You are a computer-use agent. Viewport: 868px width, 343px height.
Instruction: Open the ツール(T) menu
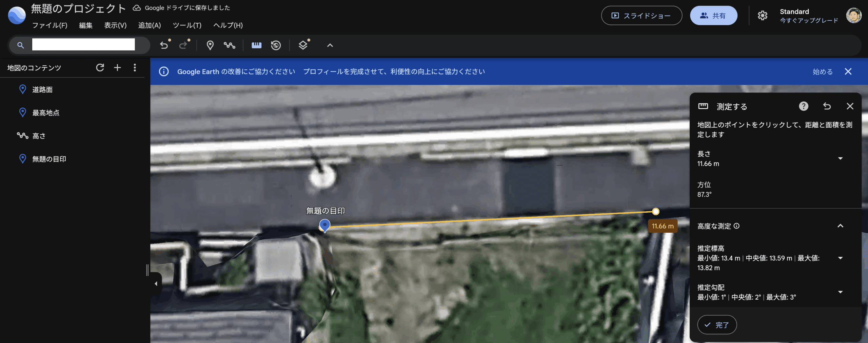coord(187,25)
